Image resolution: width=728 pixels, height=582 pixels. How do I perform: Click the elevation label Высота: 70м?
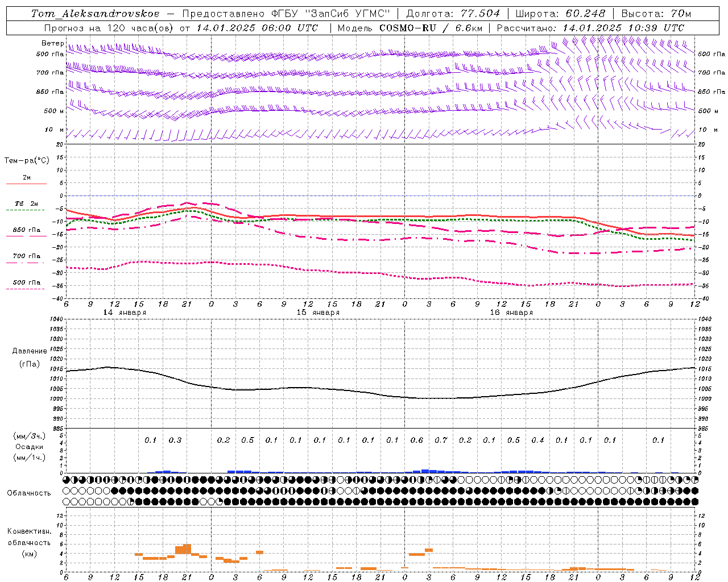656,14
